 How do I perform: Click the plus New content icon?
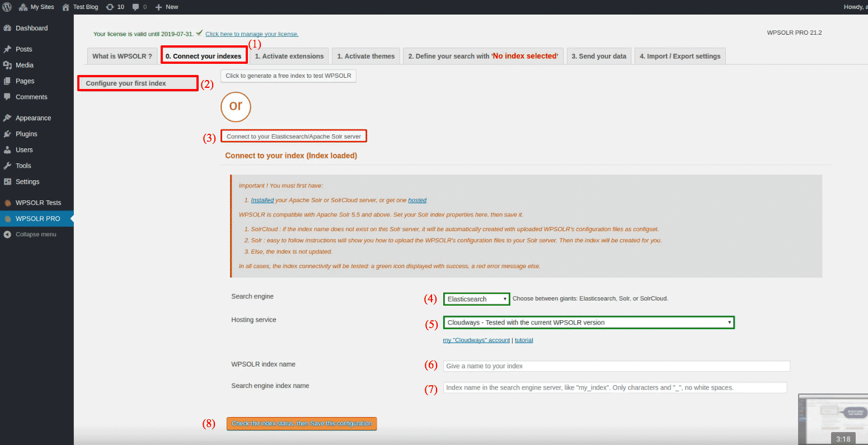point(158,7)
